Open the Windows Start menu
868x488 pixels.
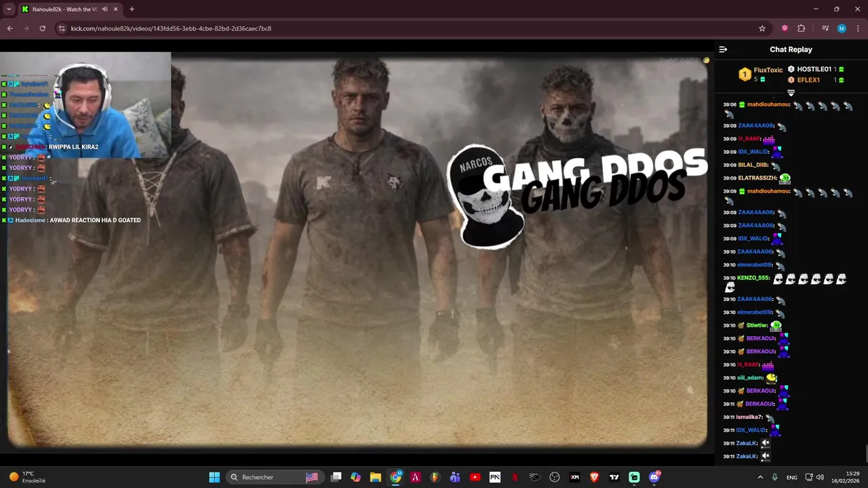point(214,477)
